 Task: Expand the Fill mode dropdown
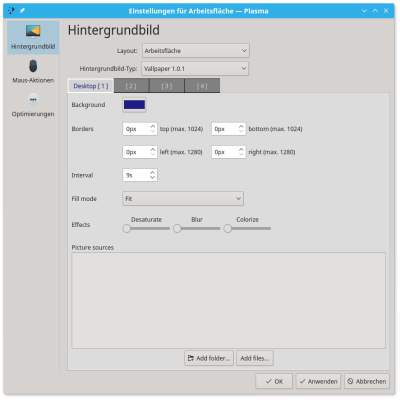click(183, 199)
